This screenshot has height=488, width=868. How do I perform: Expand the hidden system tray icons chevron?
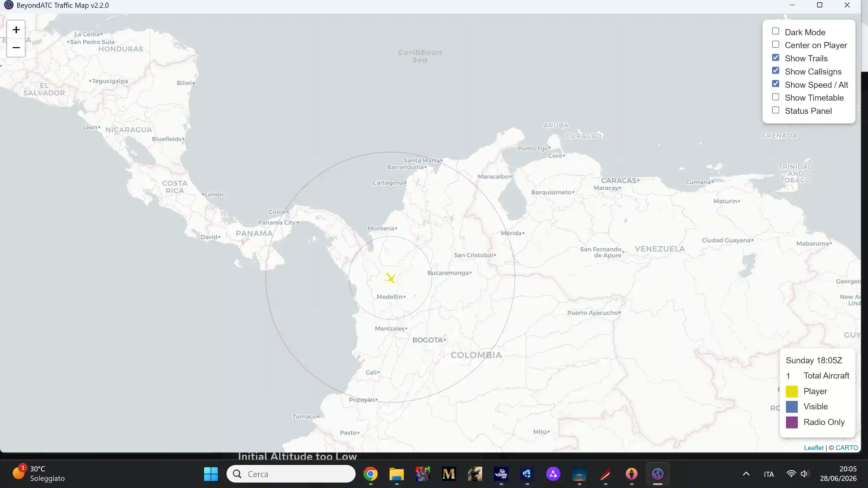click(746, 474)
